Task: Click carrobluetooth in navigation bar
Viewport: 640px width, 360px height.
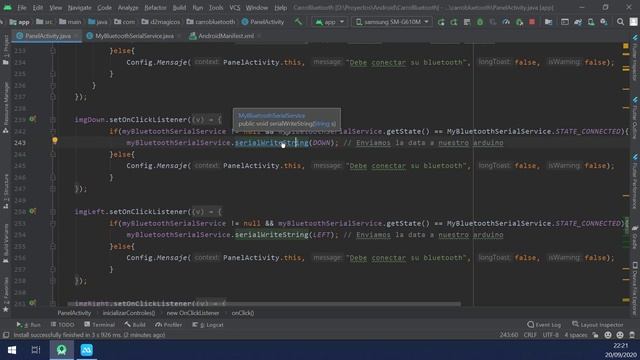Action: pos(211,22)
